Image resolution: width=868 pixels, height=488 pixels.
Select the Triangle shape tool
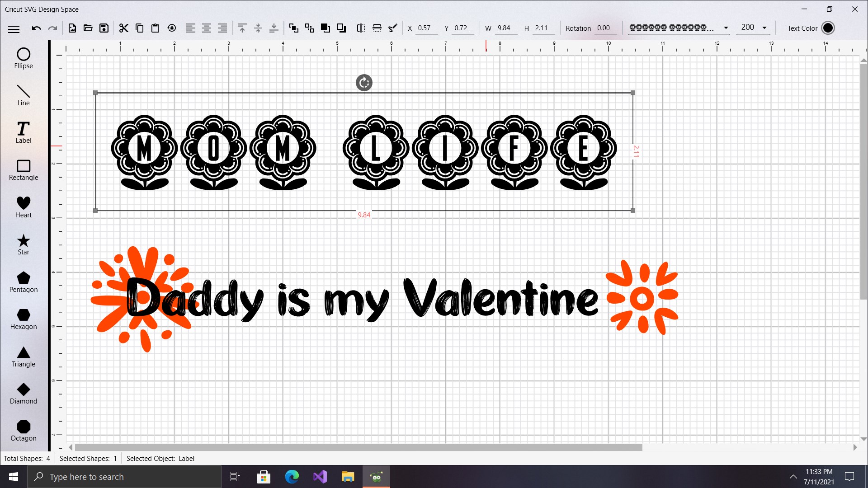coord(24,357)
